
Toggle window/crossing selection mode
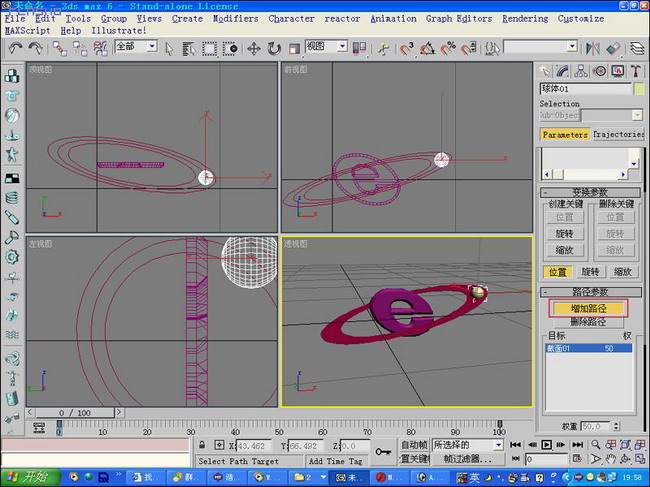(230, 49)
